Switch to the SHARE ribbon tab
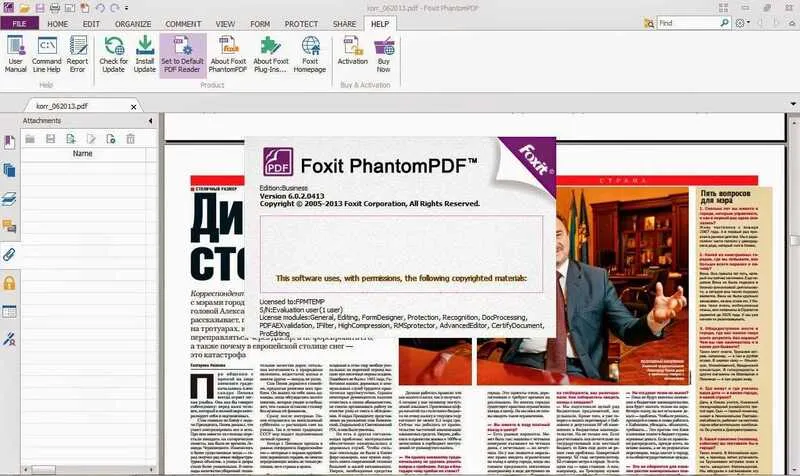 344,24
